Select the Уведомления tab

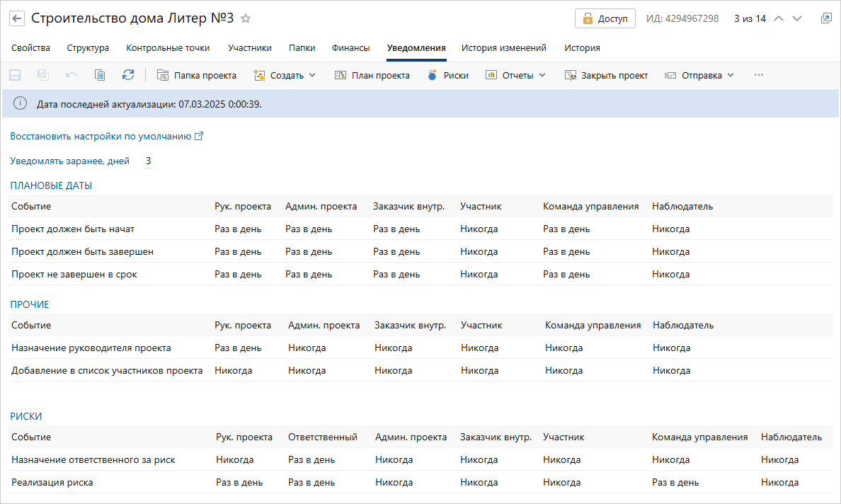[x=416, y=47]
